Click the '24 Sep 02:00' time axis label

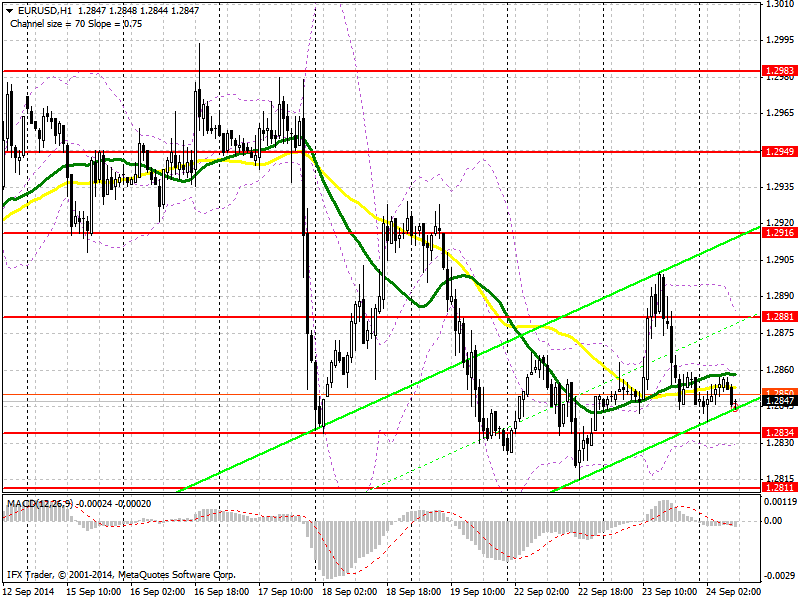(734, 592)
